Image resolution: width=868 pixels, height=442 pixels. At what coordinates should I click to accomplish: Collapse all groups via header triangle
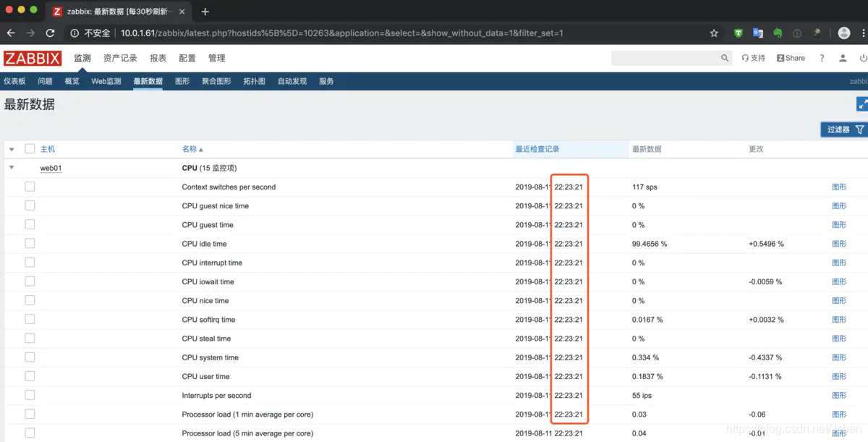pyautogui.click(x=12, y=150)
